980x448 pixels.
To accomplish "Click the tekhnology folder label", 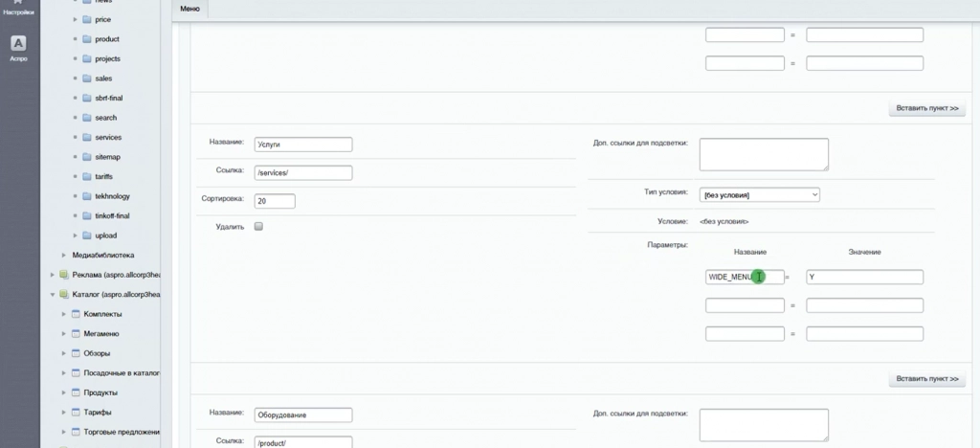I will point(113,196).
